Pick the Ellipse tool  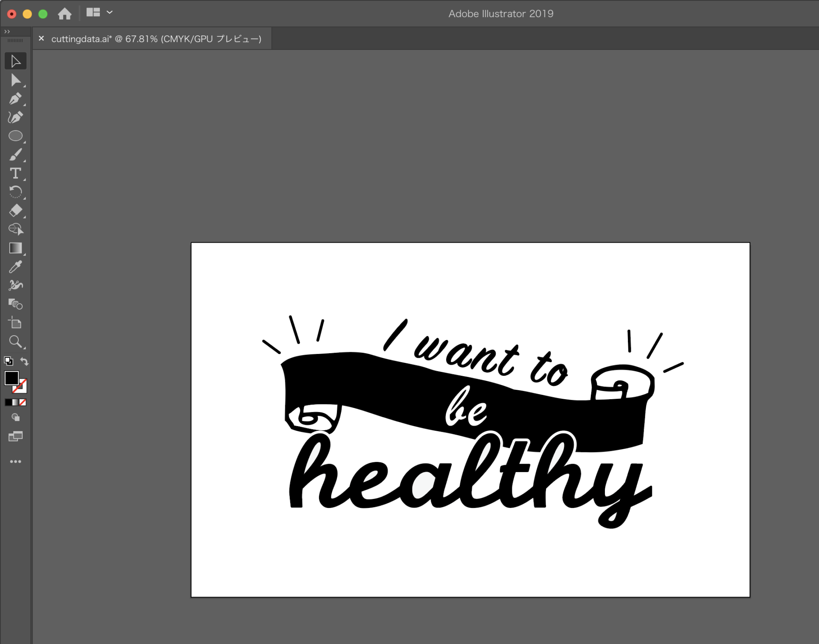15,136
